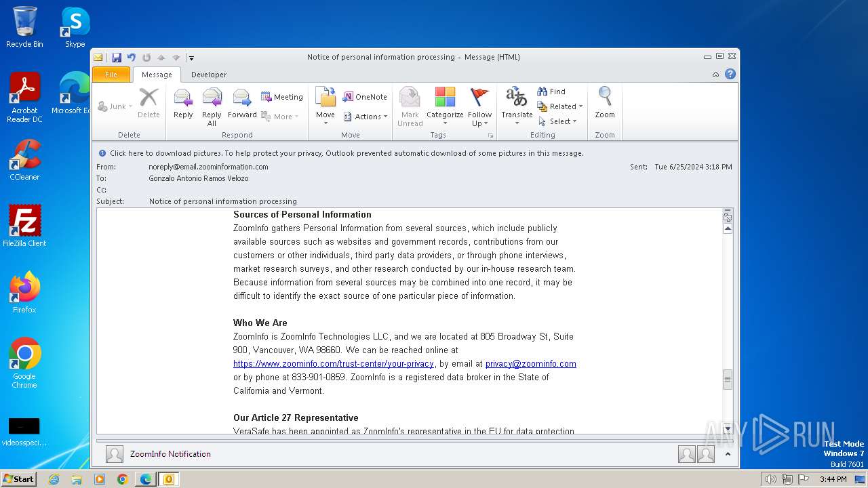Open the File tab
The width and height of the screenshot is (868, 488).
(x=111, y=75)
